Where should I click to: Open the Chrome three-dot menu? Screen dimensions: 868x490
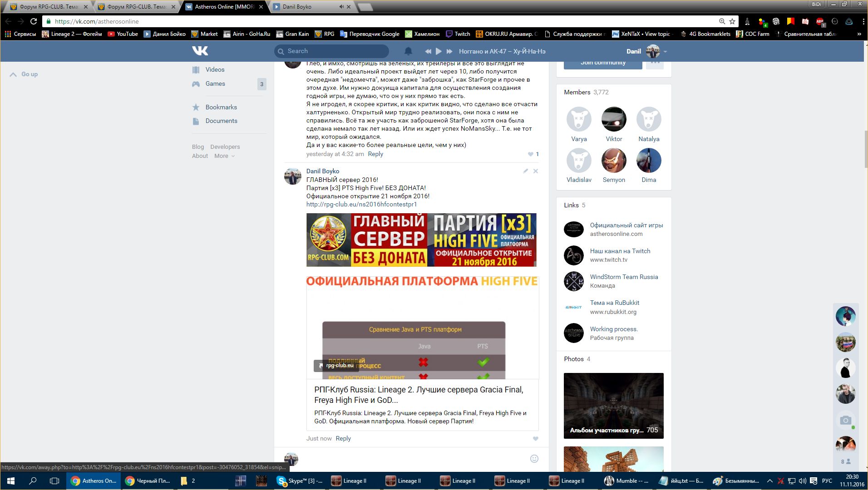pos(863,21)
